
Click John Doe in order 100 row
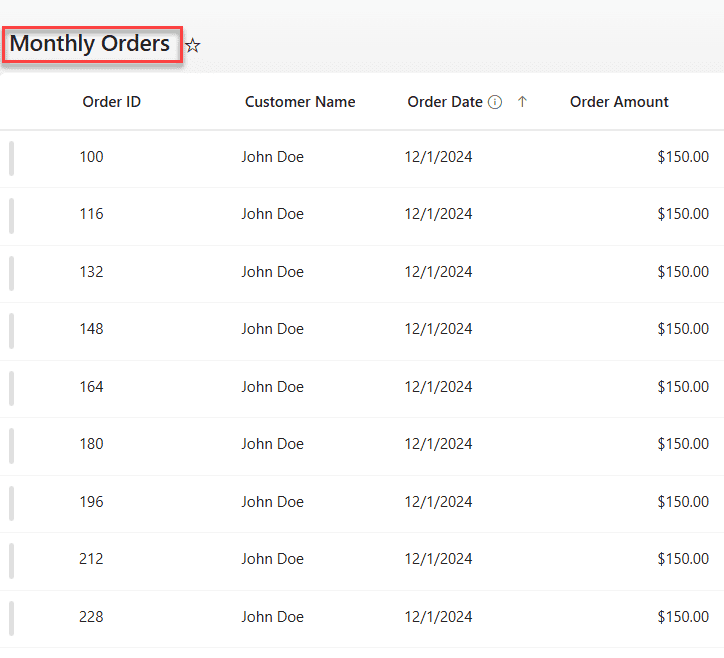(272, 157)
